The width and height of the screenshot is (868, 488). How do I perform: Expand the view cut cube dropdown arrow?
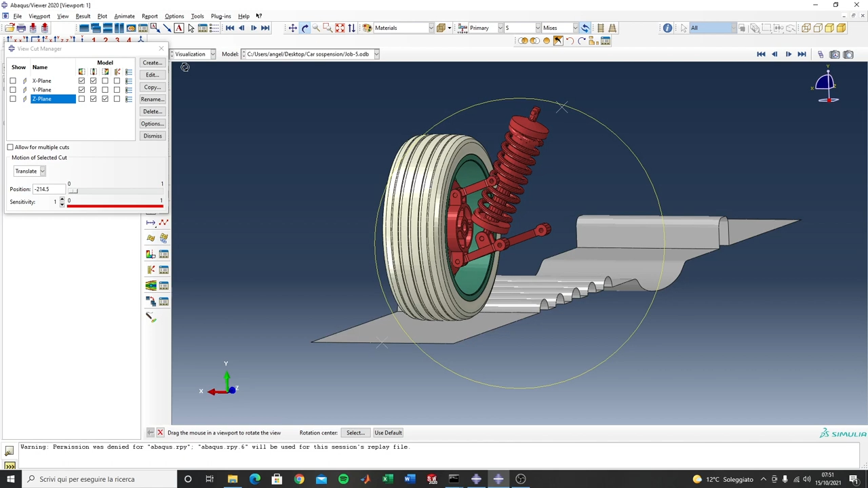449,28
